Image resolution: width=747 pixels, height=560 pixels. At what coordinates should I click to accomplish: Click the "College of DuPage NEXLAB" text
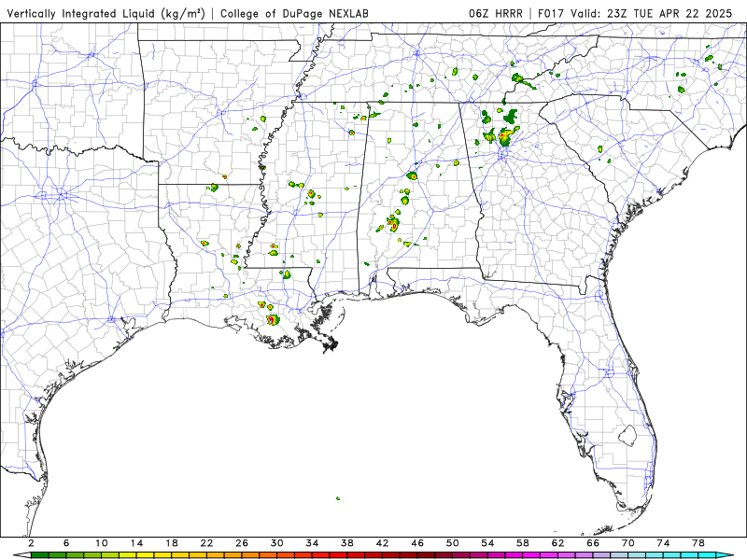coord(294,13)
